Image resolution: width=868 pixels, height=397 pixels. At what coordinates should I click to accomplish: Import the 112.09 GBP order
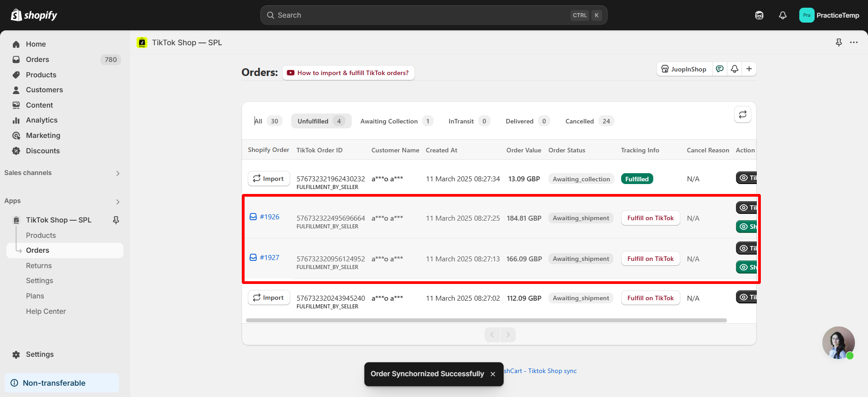tap(269, 298)
